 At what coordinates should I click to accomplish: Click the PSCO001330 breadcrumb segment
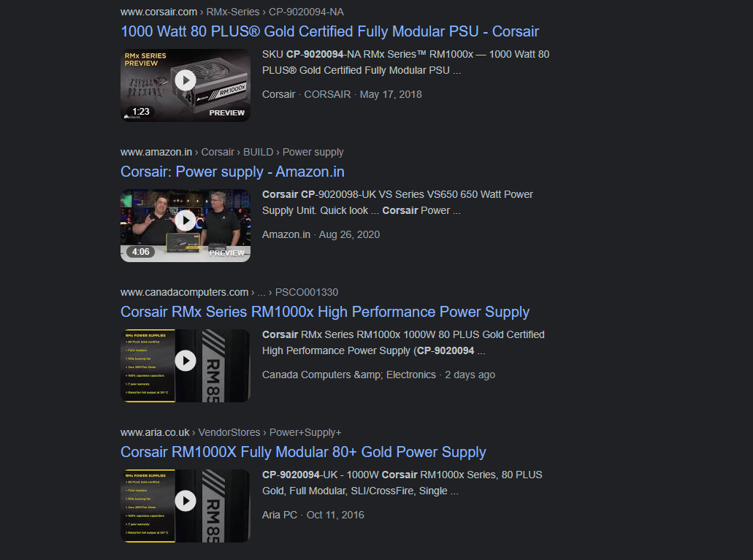(307, 293)
